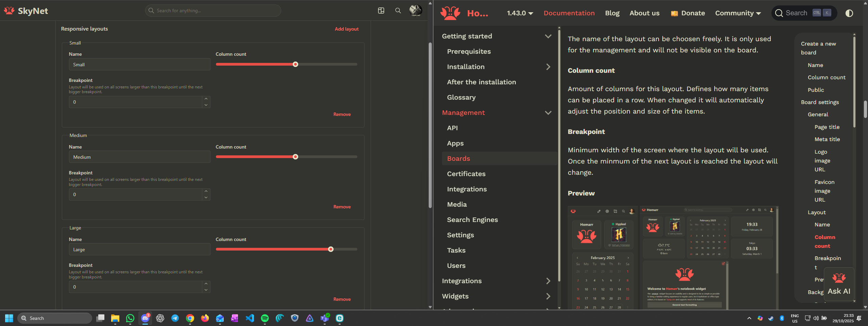Viewport: 868px width, 326px height.
Task: Open File Explorer from the taskbar
Action: coord(115,318)
